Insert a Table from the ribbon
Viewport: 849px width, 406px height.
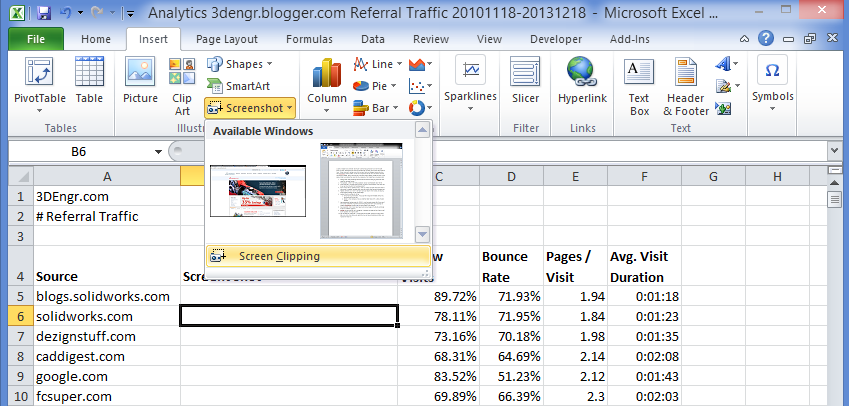click(x=89, y=81)
